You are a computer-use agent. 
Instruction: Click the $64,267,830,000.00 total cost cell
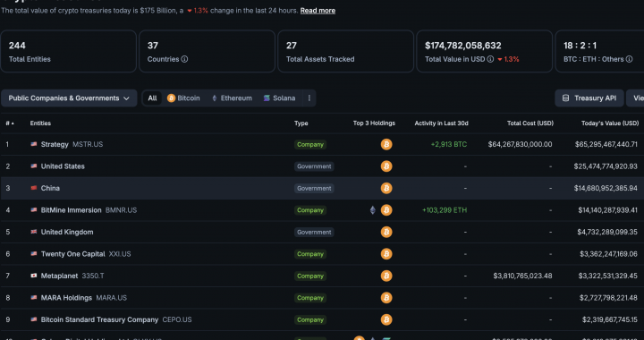pyautogui.click(x=520, y=145)
